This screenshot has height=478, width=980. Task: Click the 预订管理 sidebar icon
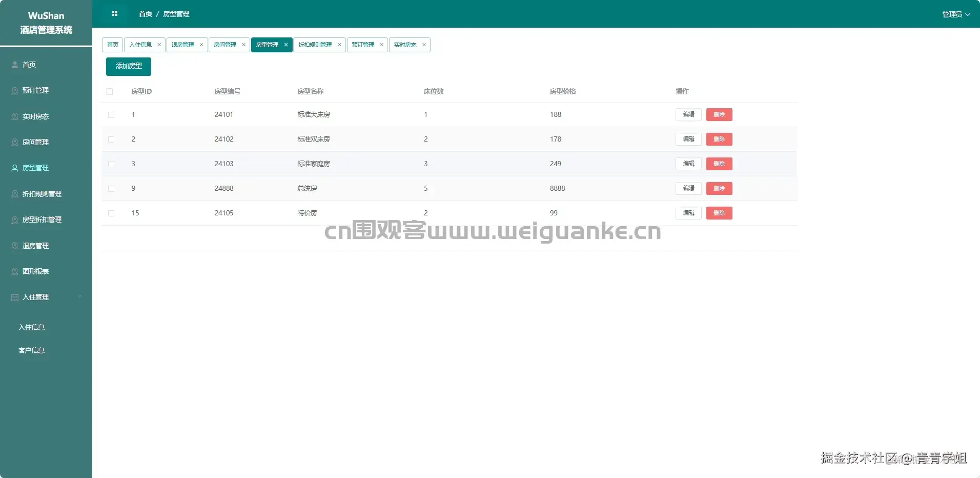pos(15,91)
